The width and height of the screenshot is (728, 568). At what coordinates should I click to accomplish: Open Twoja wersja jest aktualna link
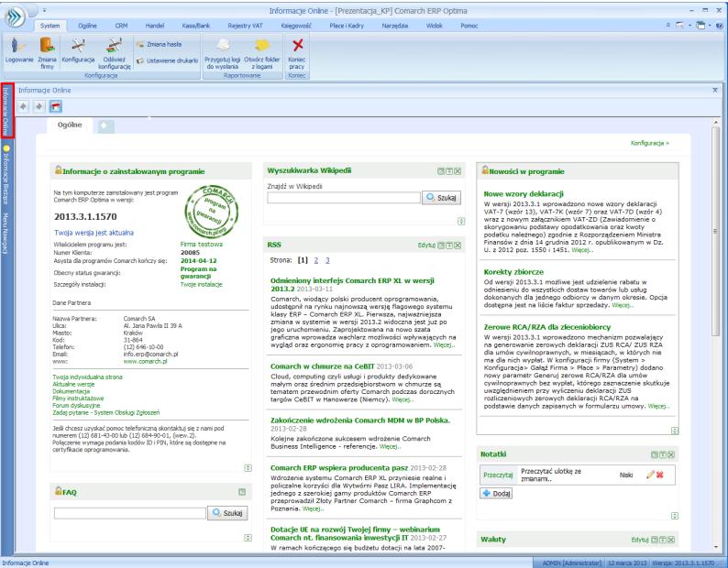(x=94, y=233)
